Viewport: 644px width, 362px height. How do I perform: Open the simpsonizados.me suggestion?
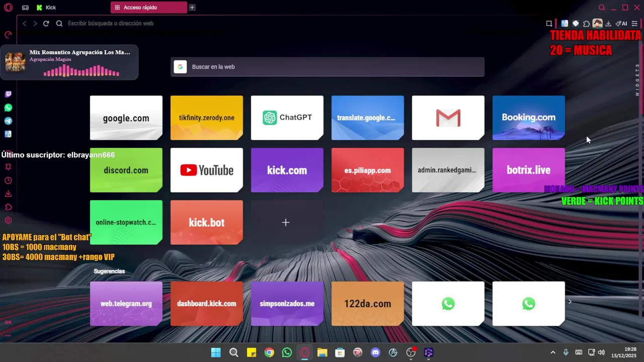point(287,304)
